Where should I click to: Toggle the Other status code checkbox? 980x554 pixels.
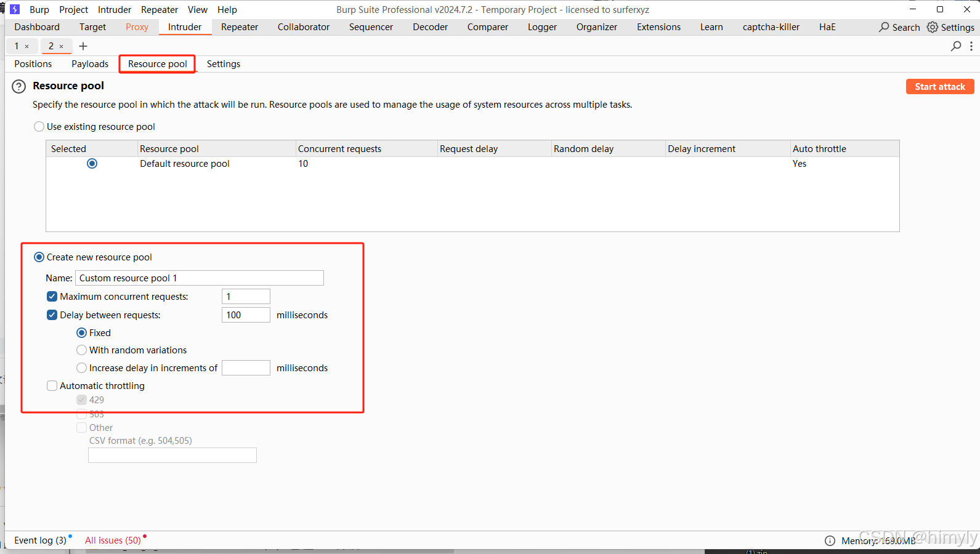tap(81, 427)
